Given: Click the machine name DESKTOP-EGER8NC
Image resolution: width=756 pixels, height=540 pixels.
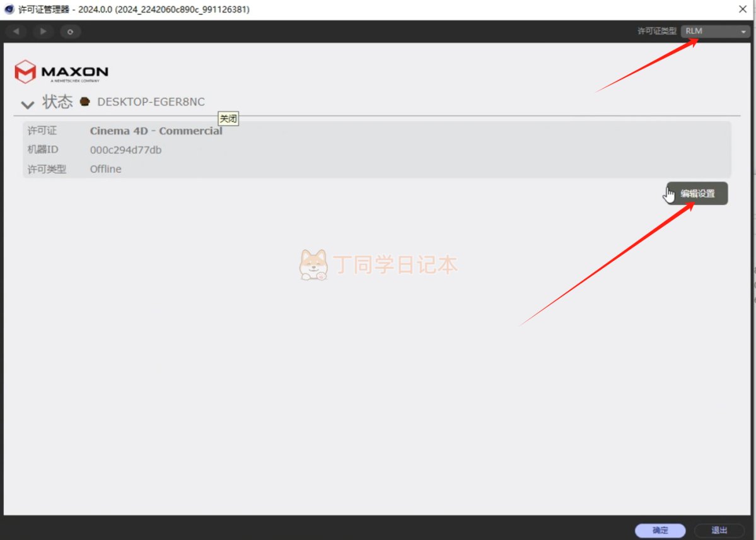Looking at the screenshot, I should (151, 102).
